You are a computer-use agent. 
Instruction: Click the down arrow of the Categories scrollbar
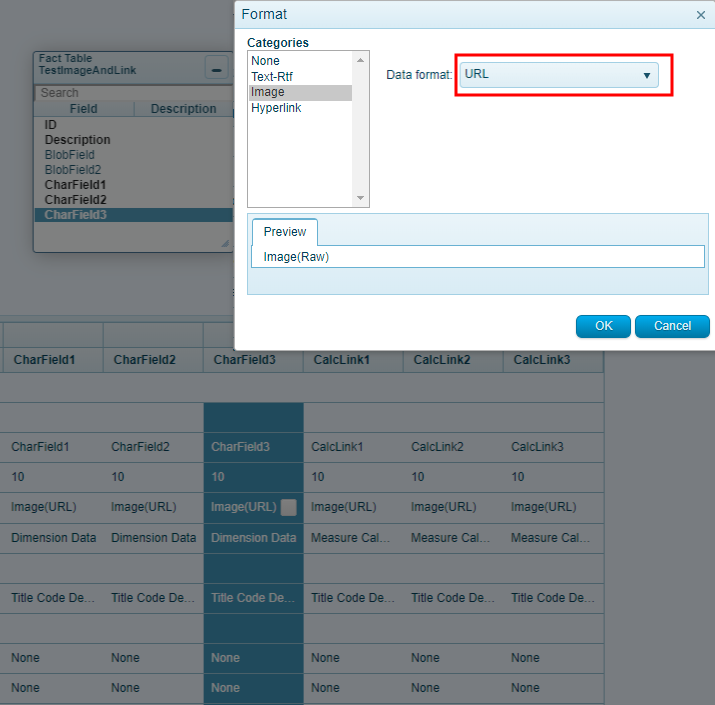click(x=361, y=198)
